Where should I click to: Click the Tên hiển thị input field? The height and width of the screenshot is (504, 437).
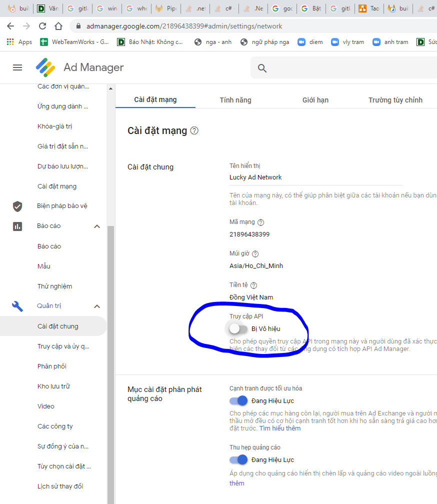click(315, 177)
